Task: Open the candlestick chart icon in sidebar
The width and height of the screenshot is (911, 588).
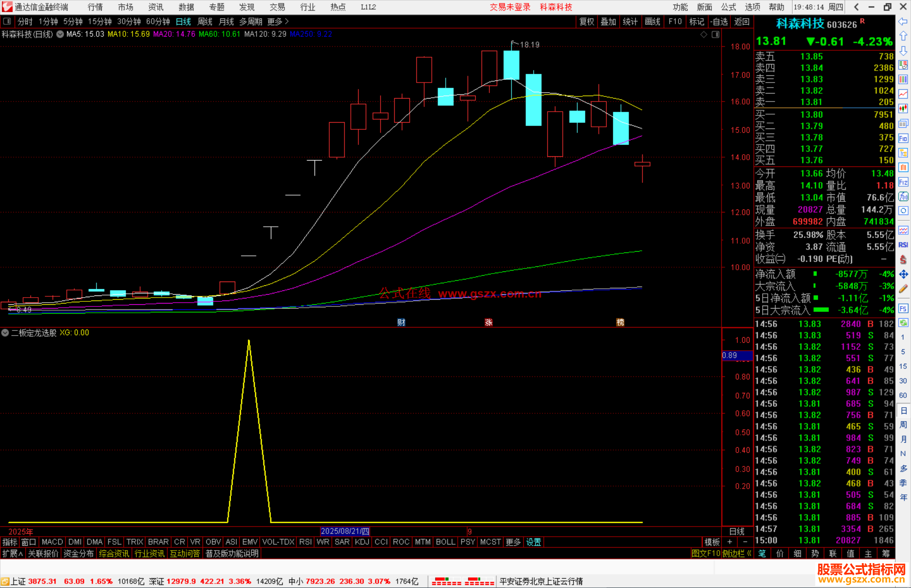Action: [903, 109]
